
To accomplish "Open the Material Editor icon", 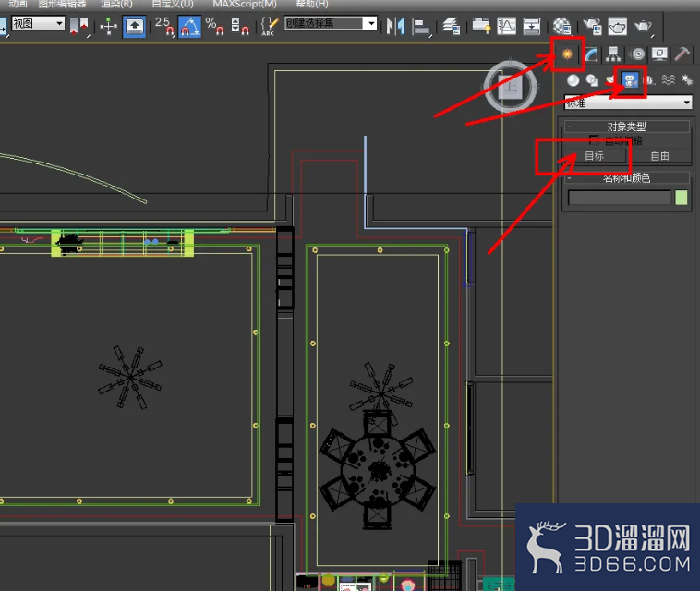I will (x=562, y=27).
